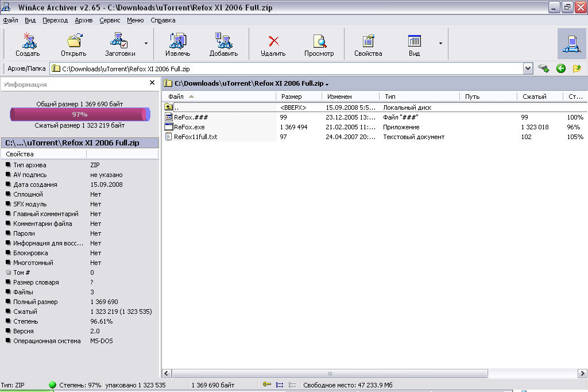Click the red Удалить delete icon
Image resolution: width=588 pixels, height=392 pixels.
click(x=274, y=41)
